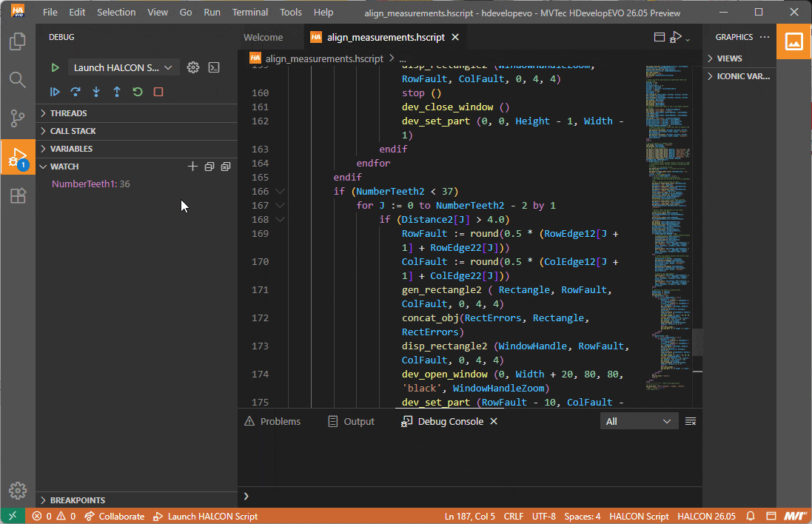
Task: Expand the CALL STACK section
Action: click(x=73, y=131)
